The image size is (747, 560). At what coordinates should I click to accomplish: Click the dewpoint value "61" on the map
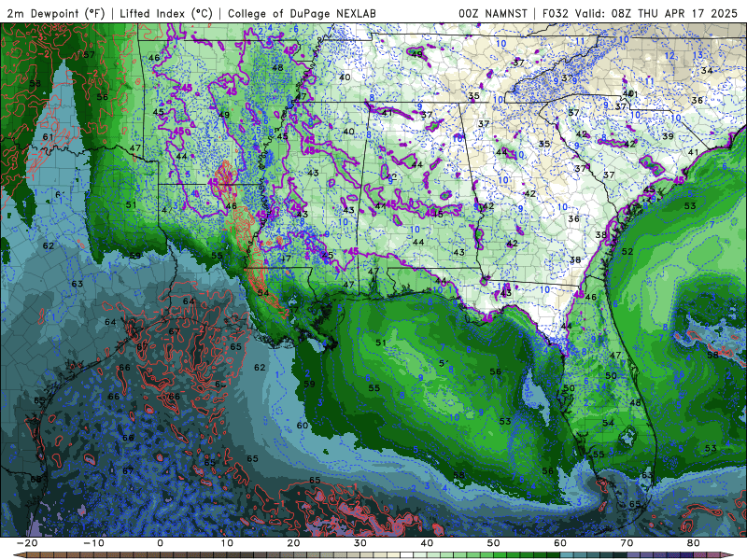49,137
